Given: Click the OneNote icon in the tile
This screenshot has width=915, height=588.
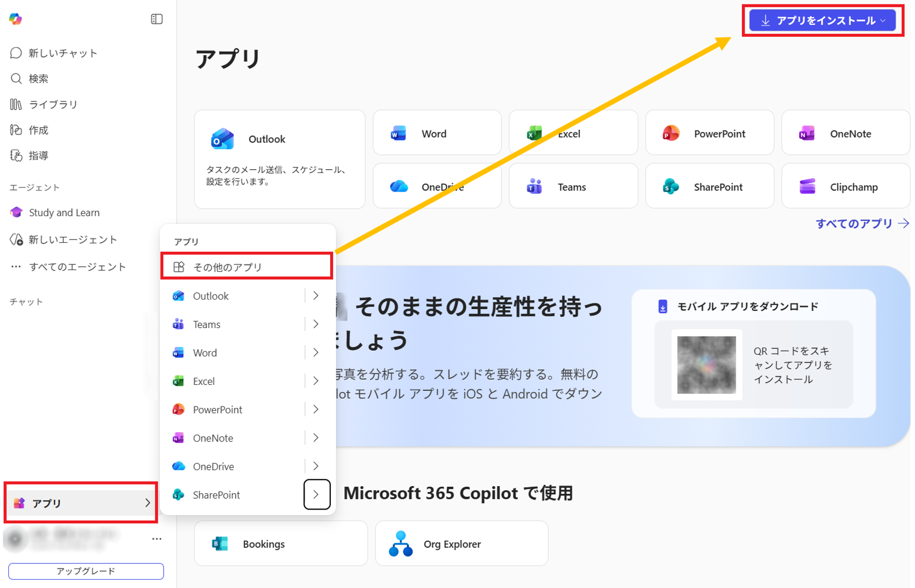Looking at the screenshot, I should pos(807,134).
